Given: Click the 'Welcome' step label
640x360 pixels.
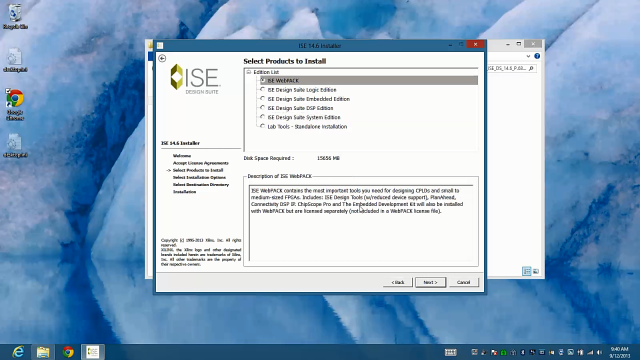Looking at the screenshot, I should 182,156.
